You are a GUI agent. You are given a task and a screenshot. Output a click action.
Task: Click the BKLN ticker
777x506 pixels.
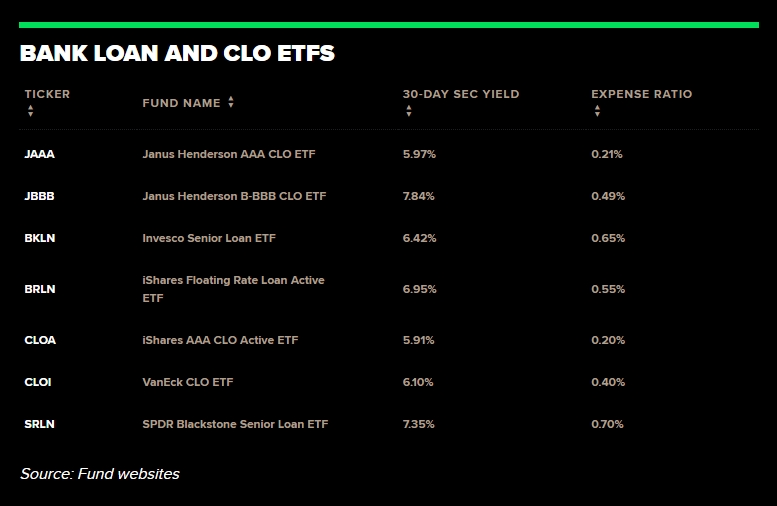(40, 238)
